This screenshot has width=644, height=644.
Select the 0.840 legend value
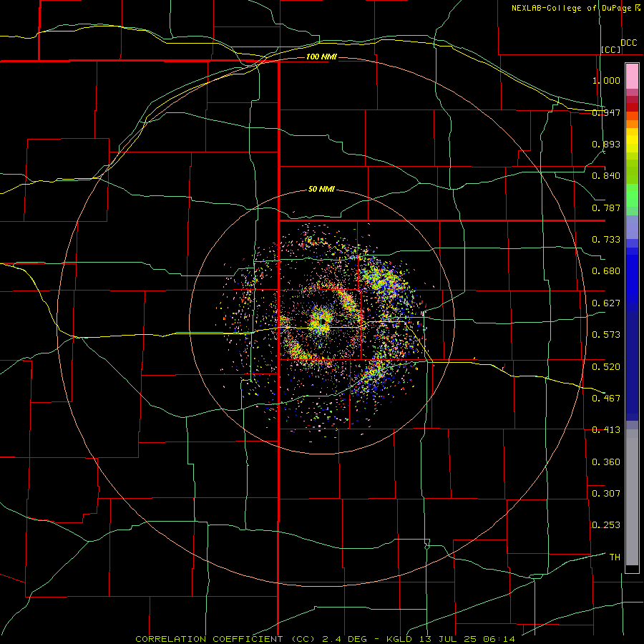606,176
